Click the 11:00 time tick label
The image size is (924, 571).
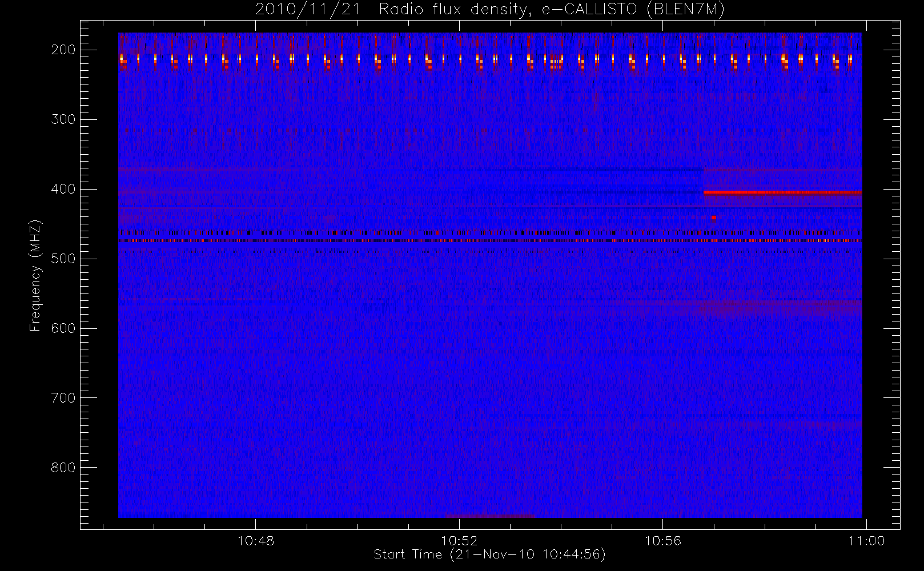[x=866, y=540]
